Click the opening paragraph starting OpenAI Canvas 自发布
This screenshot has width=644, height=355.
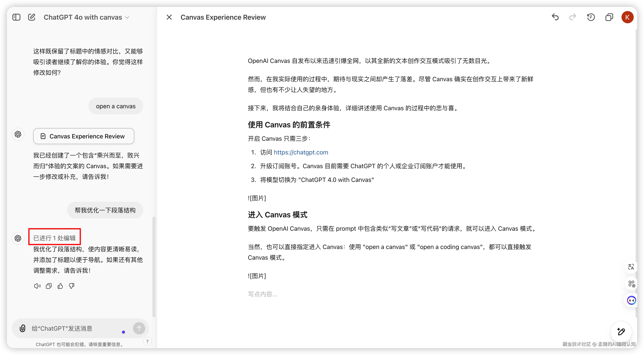click(370, 61)
